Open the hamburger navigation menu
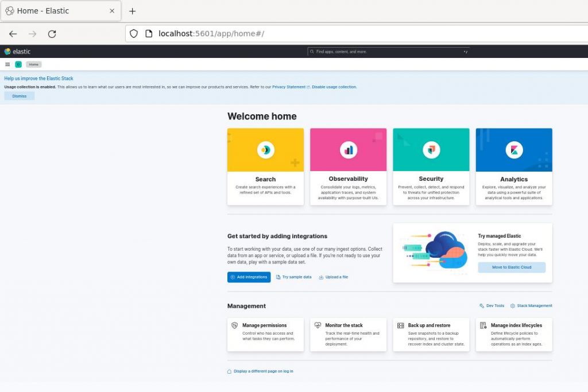 (7, 64)
